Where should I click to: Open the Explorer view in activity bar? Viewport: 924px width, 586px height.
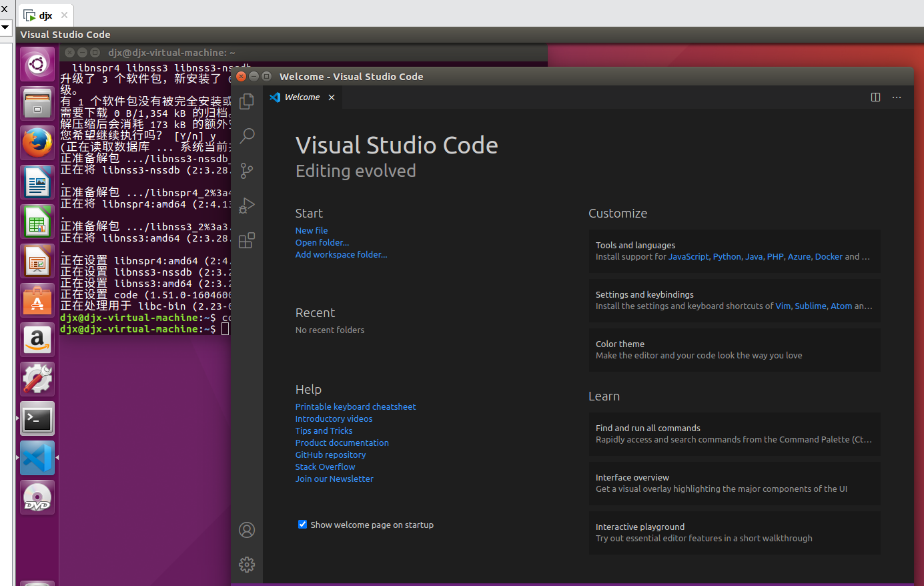247,101
